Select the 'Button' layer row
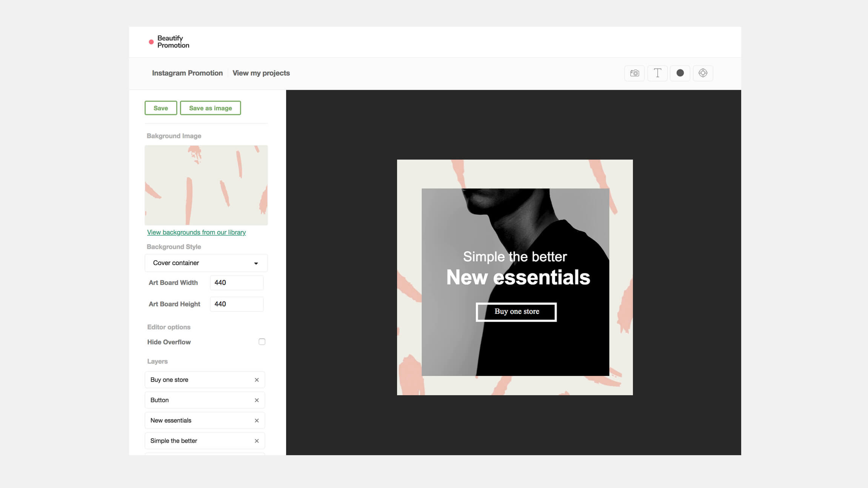The width and height of the screenshot is (868, 488). point(205,400)
